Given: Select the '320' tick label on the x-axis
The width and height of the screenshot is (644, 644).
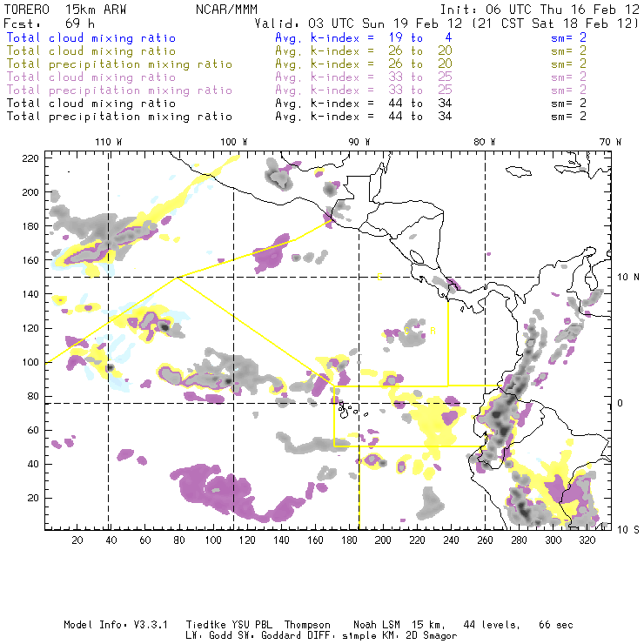Looking at the screenshot, I should (x=587, y=540).
